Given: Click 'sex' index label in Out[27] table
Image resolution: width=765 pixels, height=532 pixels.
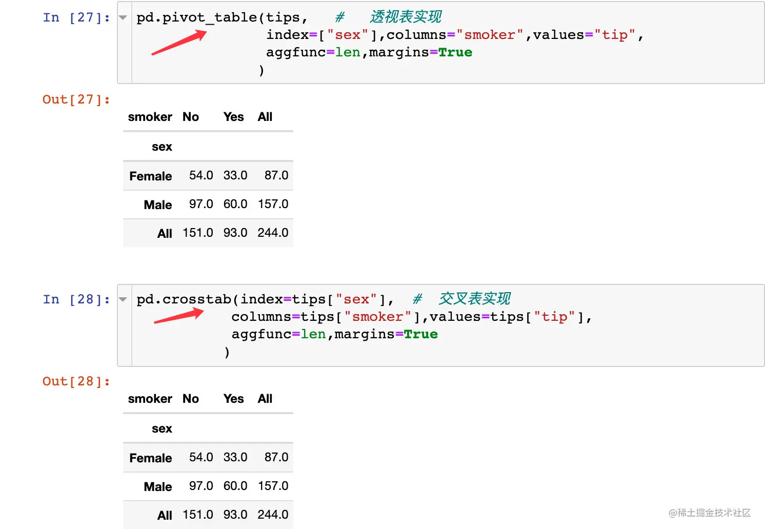Looking at the screenshot, I should pos(162,147).
